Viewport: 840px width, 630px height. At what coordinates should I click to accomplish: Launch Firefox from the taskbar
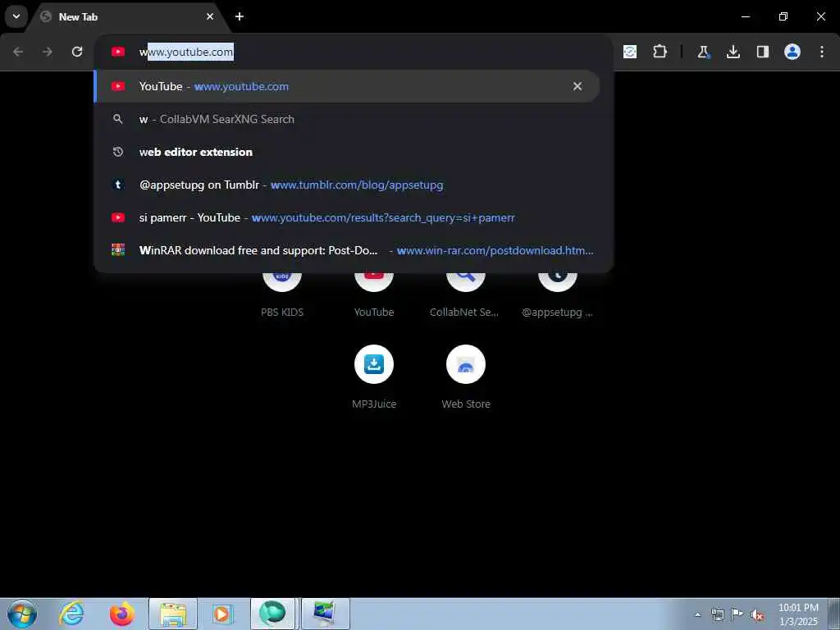(122, 614)
